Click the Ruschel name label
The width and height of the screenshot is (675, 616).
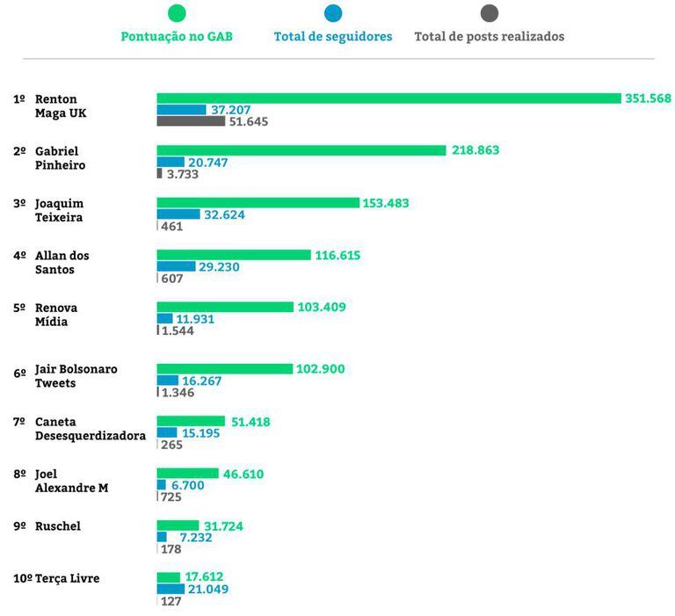(57, 526)
